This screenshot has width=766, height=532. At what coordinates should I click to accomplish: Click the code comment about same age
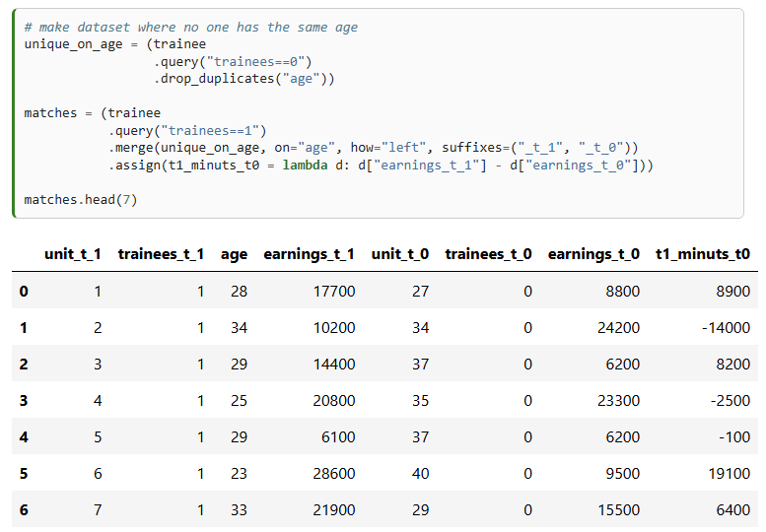(190, 28)
